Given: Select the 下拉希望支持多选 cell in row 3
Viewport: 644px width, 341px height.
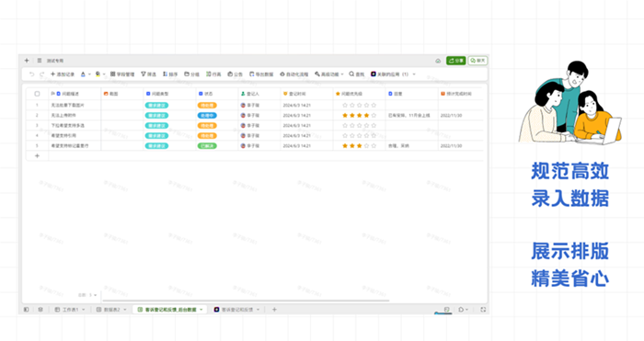Looking at the screenshot, I should 75,126.
